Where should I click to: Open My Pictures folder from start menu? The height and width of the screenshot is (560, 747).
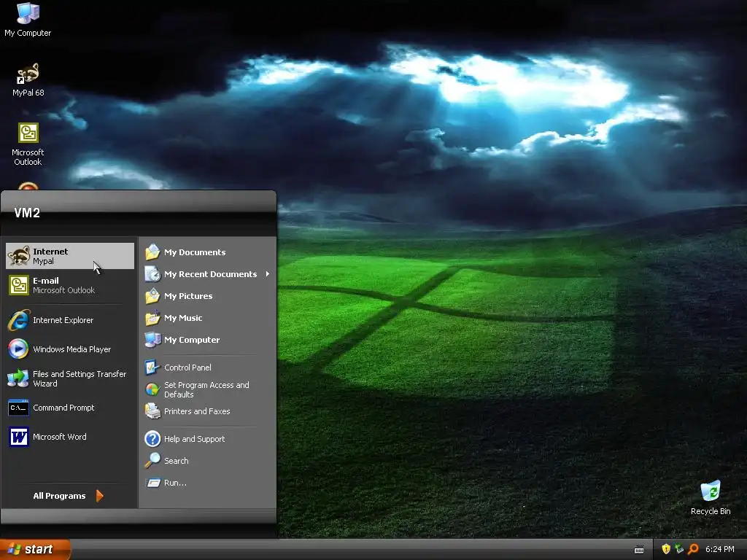point(206,296)
